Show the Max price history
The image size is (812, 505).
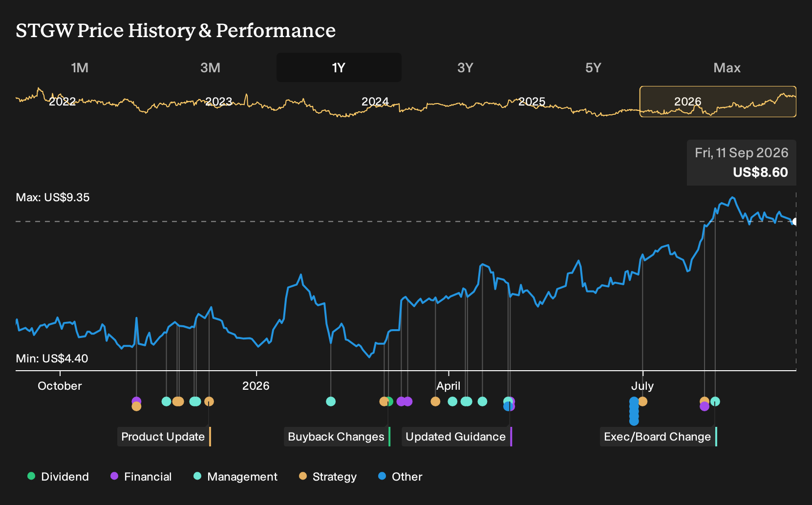(x=727, y=67)
